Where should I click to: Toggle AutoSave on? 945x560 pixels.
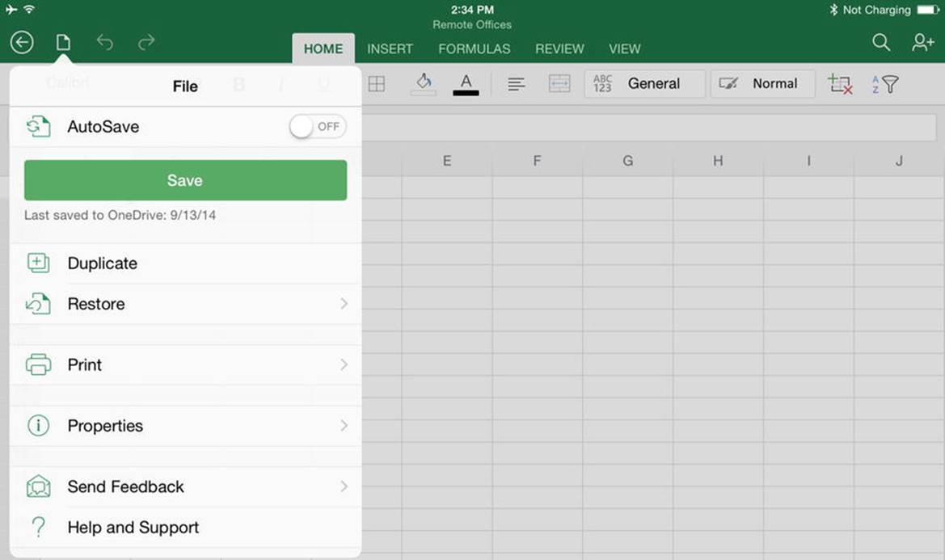tap(318, 126)
